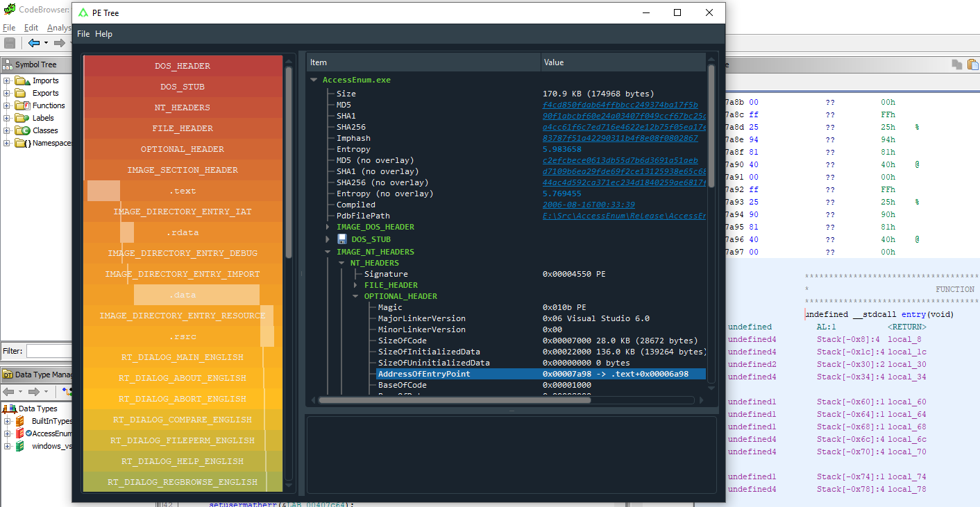This screenshot has width=980, height=507.
Task: Click into the Symbol Tree Filter field
Action: (x=49, y=351)
